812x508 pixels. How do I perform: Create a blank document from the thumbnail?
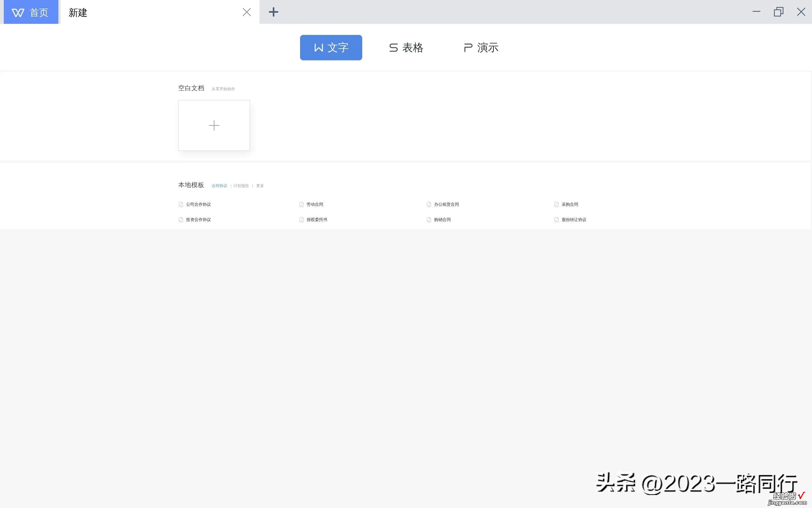214,125
